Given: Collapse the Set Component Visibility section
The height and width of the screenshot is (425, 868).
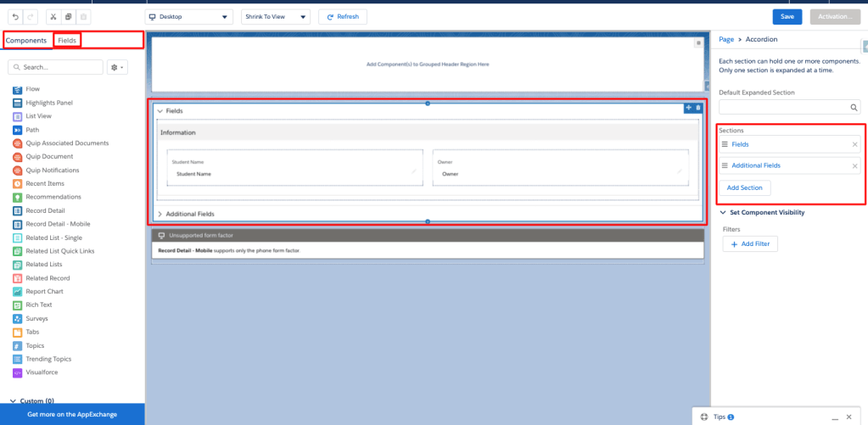Looking at the screenshot, I should click(x=722, y=213).
